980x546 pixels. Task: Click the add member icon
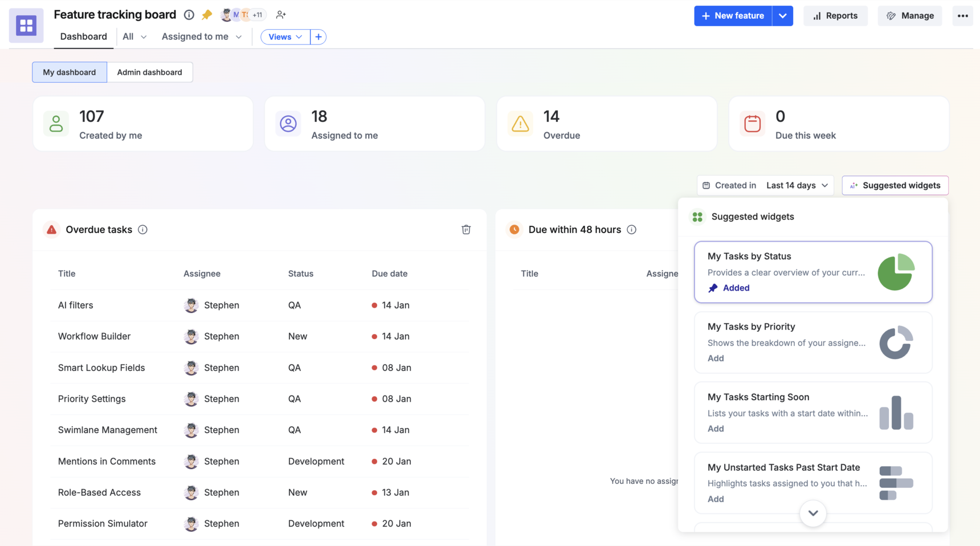pyautogui.click(x=281, y=15)
